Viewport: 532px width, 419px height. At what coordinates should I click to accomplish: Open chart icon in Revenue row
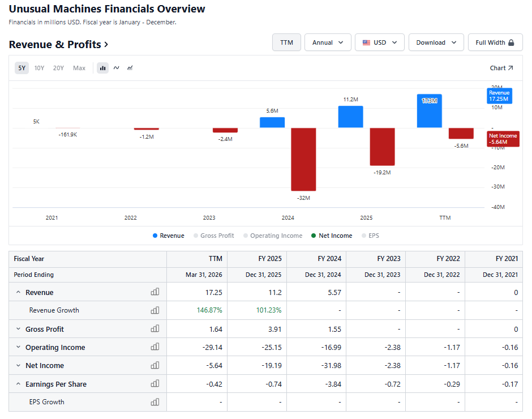pos(155,292)
